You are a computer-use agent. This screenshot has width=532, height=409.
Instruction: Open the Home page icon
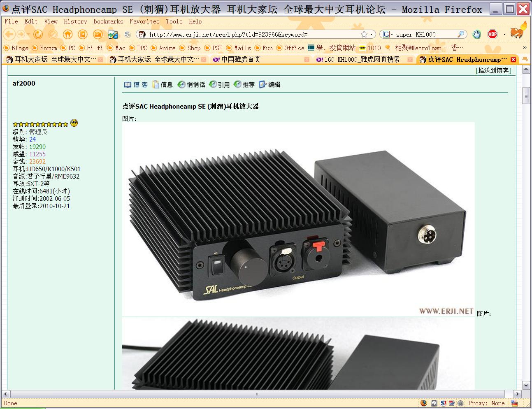click(x=68, y=35)
